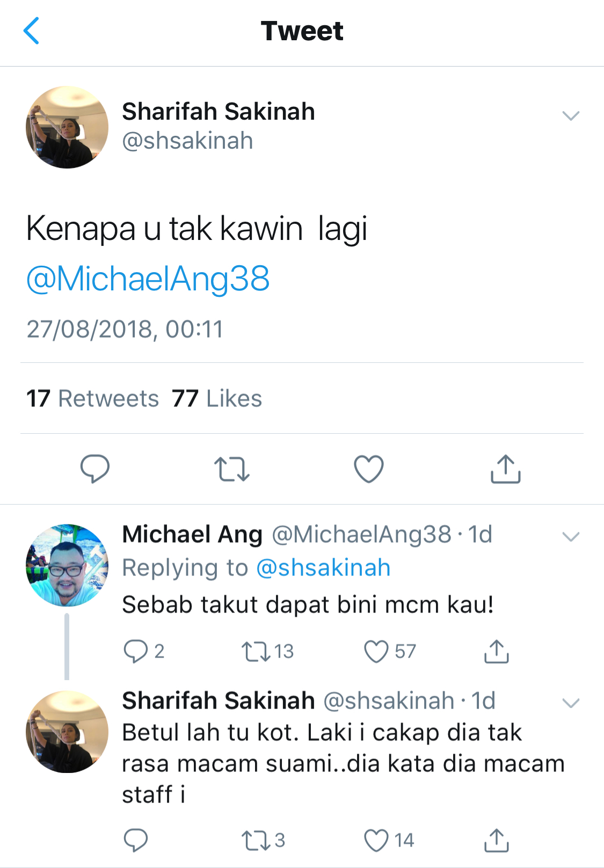This screenshot has width=604, height=868.
Task: Like Michael Ang's reply with 57 likes
Action: click(376, 651)
